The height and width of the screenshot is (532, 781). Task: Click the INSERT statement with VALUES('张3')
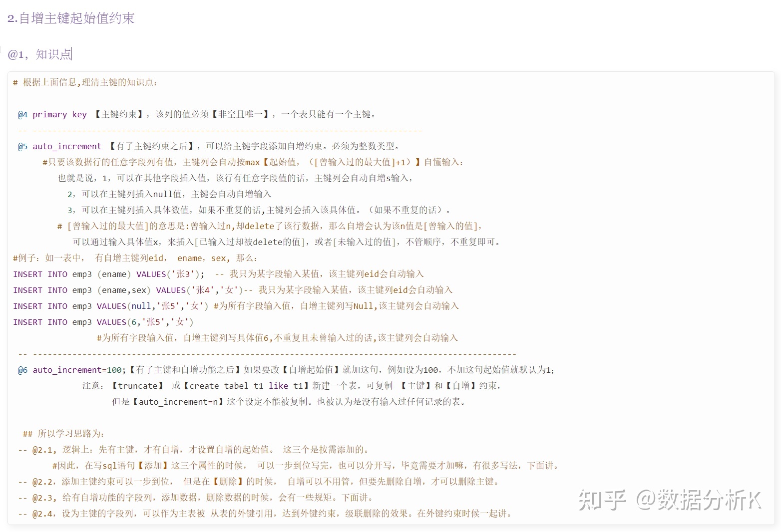[x=218, y=274]
